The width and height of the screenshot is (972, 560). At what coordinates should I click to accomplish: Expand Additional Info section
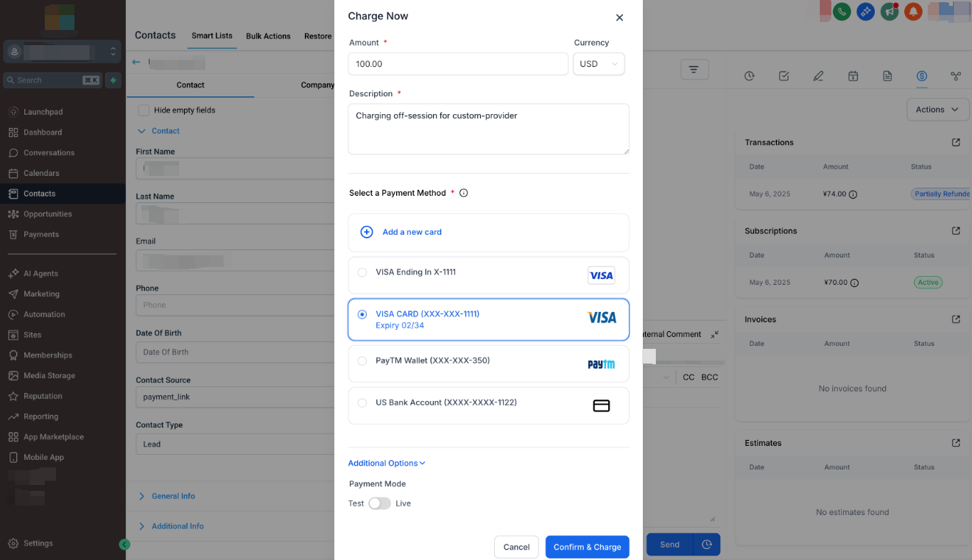172,526
